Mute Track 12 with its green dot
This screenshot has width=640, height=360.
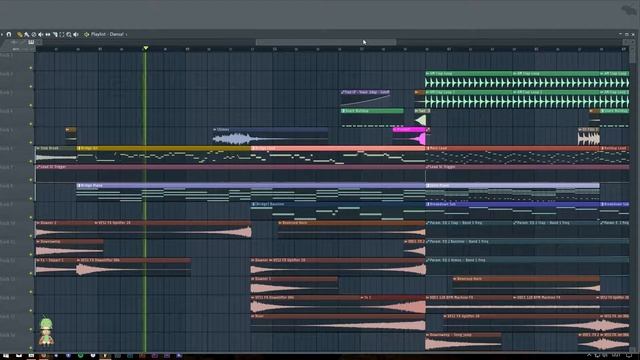click(31, 273)
